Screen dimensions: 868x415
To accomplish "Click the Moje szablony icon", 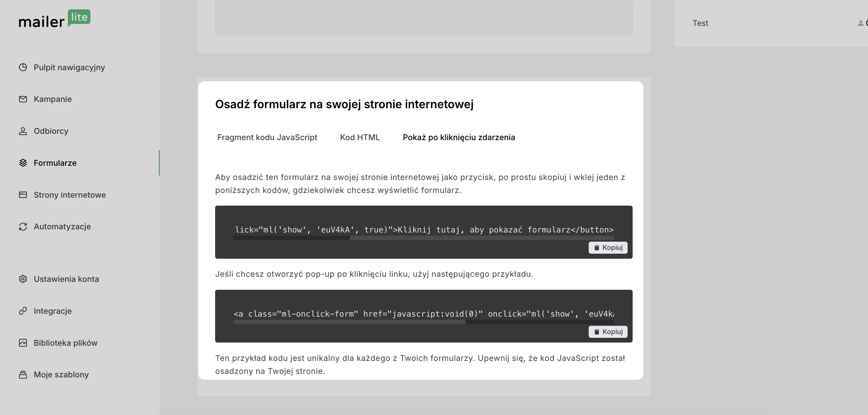I will (23, 375).
